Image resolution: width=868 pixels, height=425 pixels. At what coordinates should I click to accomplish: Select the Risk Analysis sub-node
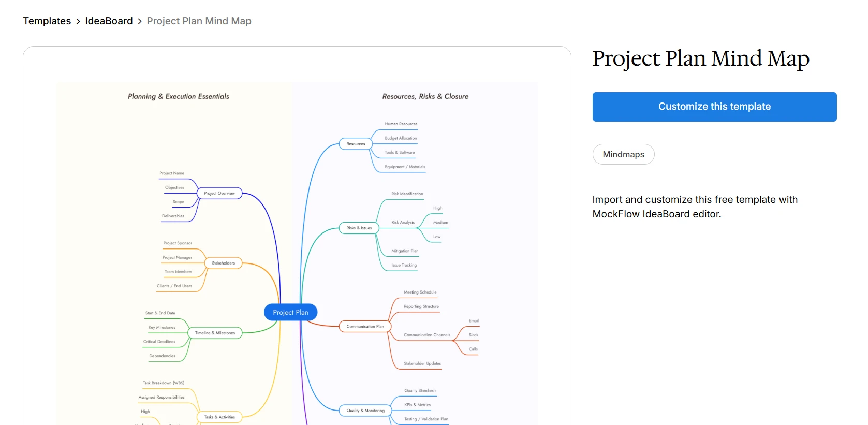(403, 223)
